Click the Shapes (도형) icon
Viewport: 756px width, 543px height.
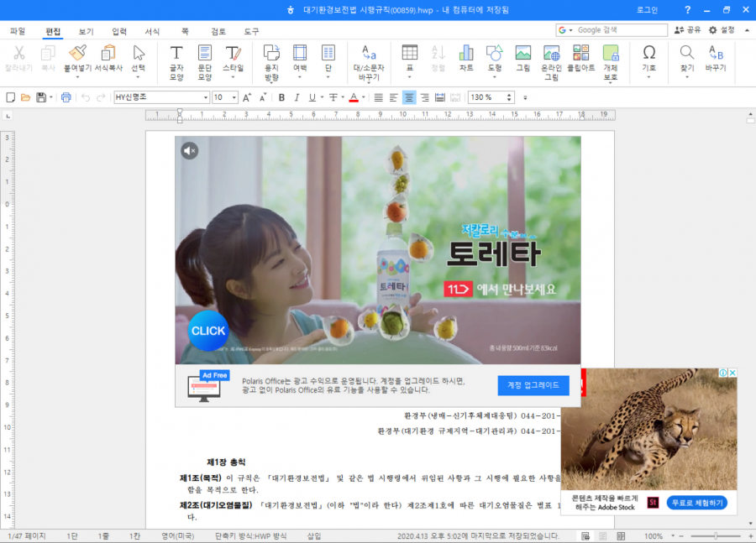pyautogui.click(x=495, y=53)
